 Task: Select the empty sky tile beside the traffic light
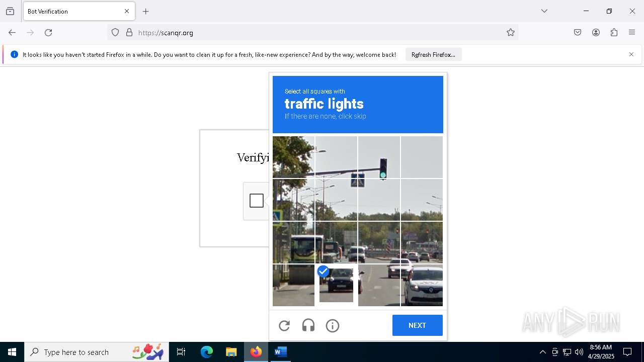[422, 157]
